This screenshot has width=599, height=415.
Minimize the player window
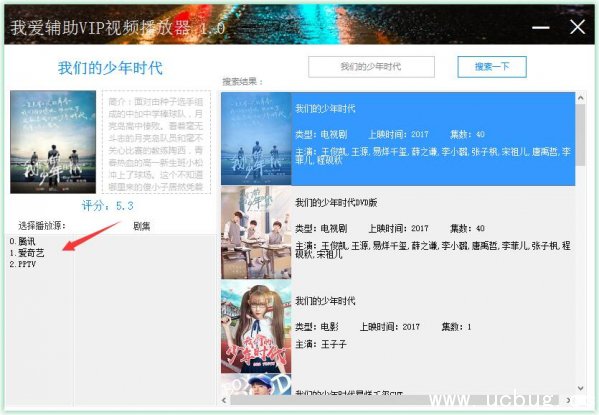(x=541, y=28)
